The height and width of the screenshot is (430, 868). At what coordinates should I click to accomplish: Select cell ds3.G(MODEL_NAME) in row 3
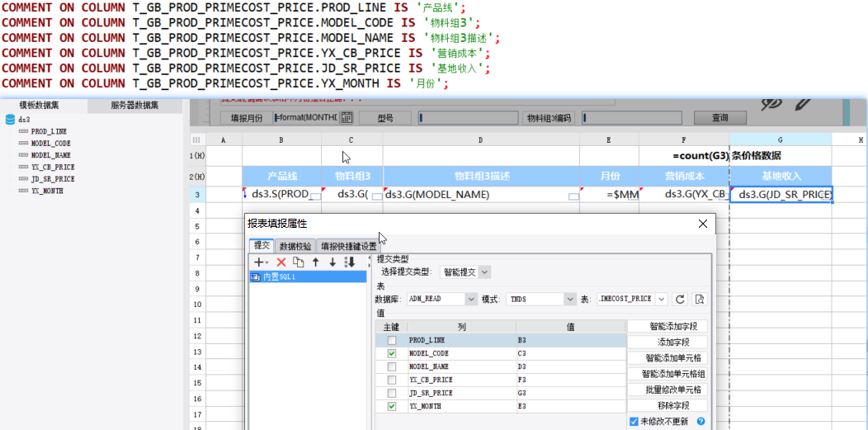click(481, 194)
